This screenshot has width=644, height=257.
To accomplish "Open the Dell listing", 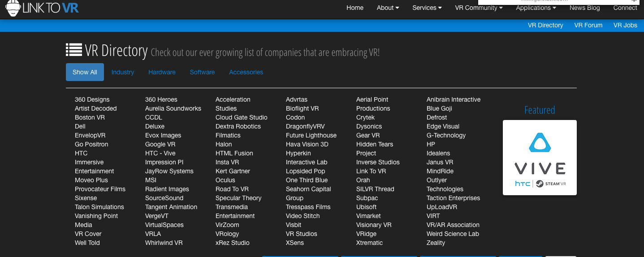I will click(80, 126).
